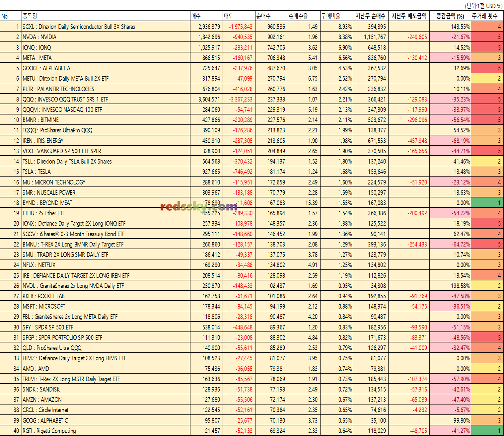
Task: Select the IONQ : IONQ cell
Action: pos(106,47)
